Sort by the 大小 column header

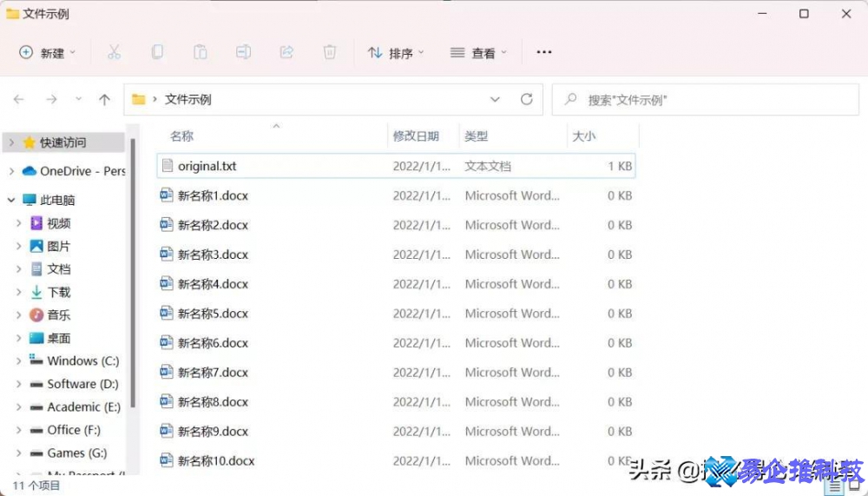click(x=583, y=136)
